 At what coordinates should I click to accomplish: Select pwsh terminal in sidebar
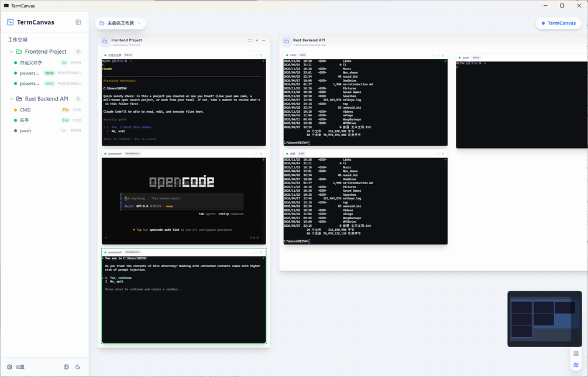click(x=47, y=131)
